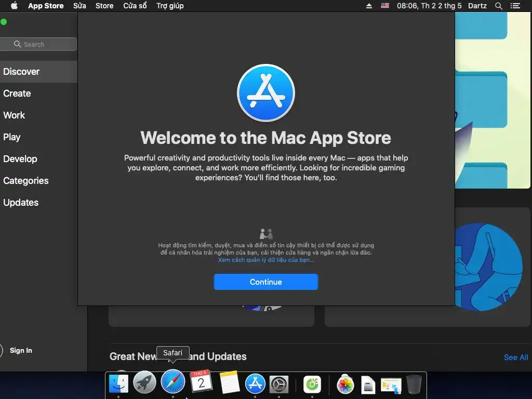
Task: Open Spotlight search magnifier icon
Action: (x=498, y=6)
